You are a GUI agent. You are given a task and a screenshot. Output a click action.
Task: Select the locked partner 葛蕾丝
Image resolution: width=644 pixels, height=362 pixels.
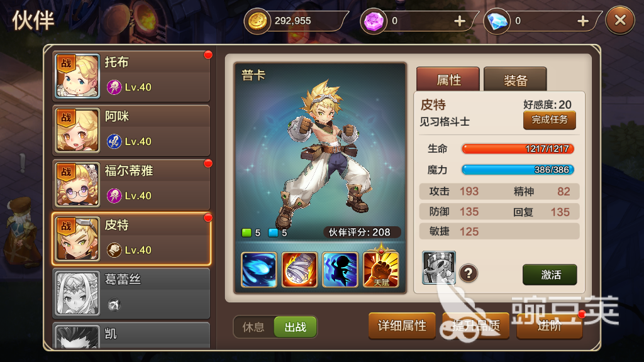[x=131, y=293]
